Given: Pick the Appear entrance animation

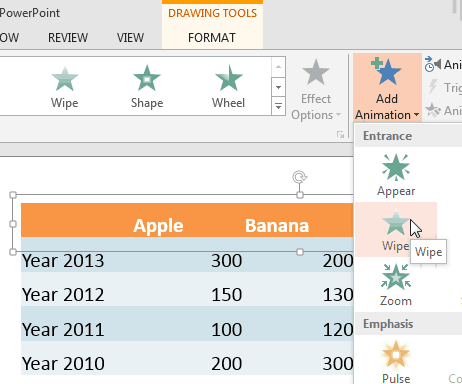Looking at the screenshot, I should (396, 175).
